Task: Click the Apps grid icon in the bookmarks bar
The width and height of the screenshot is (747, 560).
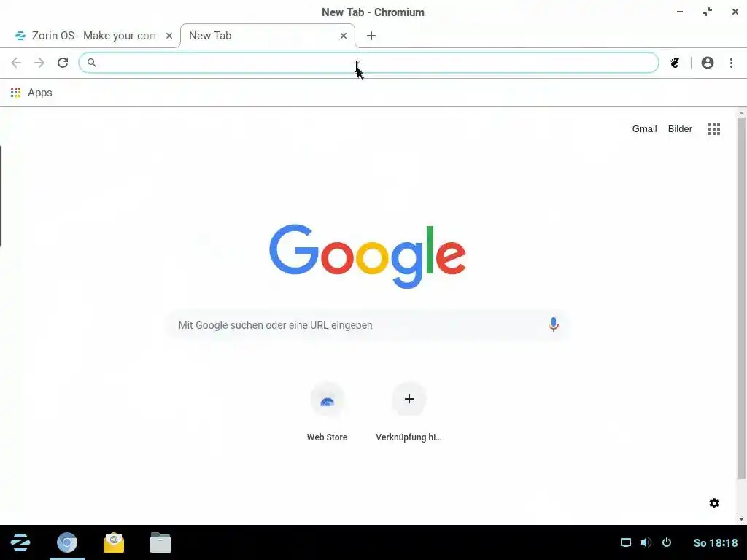Action: click(x=16, y=93)
